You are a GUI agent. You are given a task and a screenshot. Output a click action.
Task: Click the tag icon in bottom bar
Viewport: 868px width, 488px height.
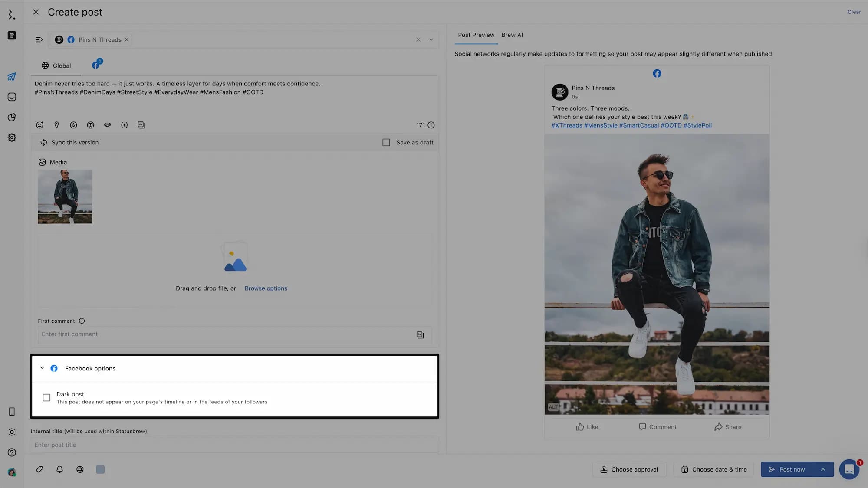[x=39, y=469]
